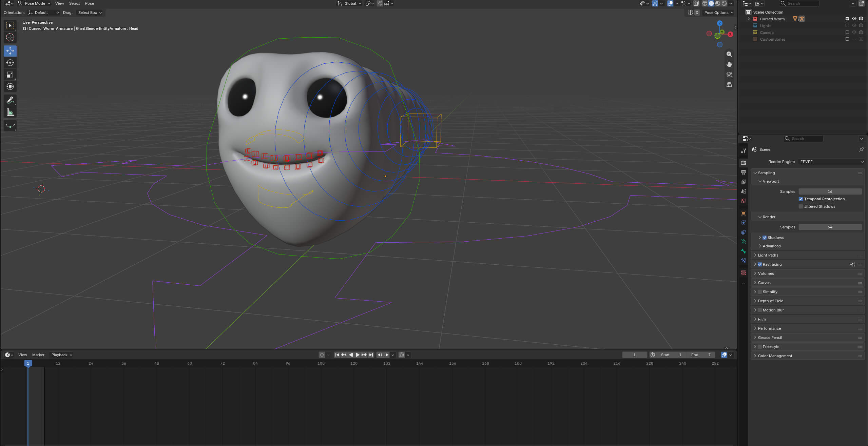The width and height of the screenshot is (868, 446).
Task: Click the current frame number field
Action: (634, 355)
